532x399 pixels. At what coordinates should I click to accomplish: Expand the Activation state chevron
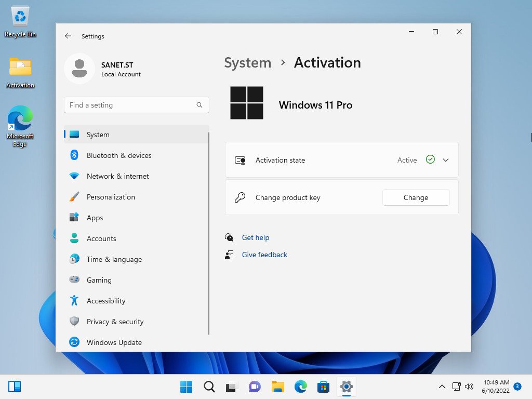pos(446,160)
